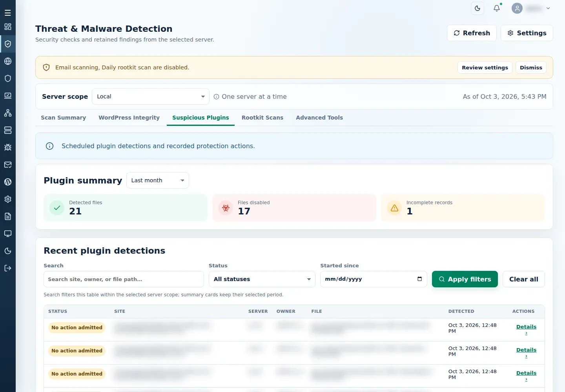Open the Advanced Tools tab
This screenshot has width=565, height=392.
coord(319,118)
